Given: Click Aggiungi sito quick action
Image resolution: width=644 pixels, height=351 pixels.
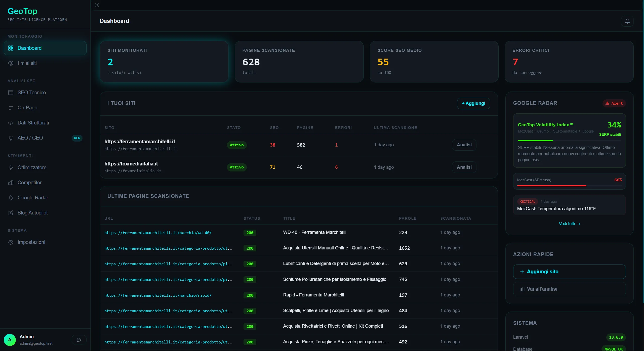Looking at the screenshot, I should (x=569, y=272).
